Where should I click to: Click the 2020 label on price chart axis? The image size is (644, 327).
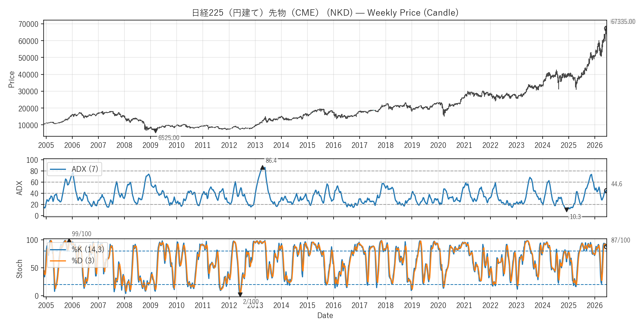click(x=438, y=145)
